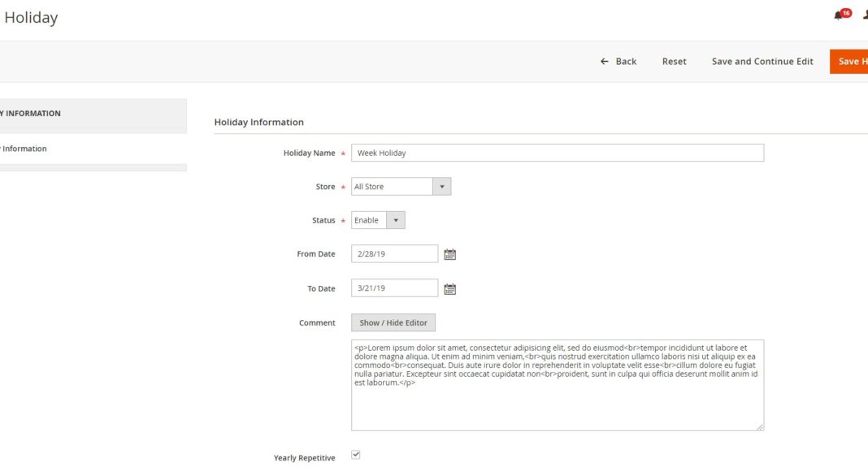
Task: Toggle the Show / Hide Editor button
Action: coord(393,323)
